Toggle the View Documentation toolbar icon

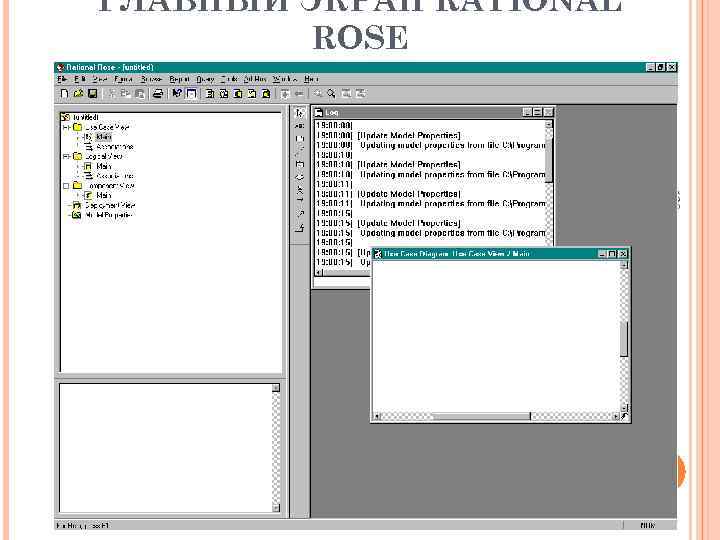(x=191, y=94)
